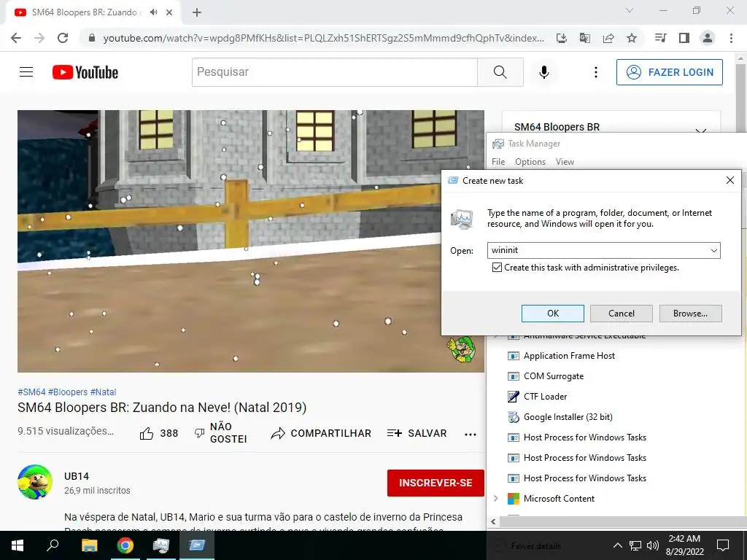The width and height of the screenshot is (747, 560).
Task: Click the FAZER LOGIN button
Action: [x=670, y=72]
